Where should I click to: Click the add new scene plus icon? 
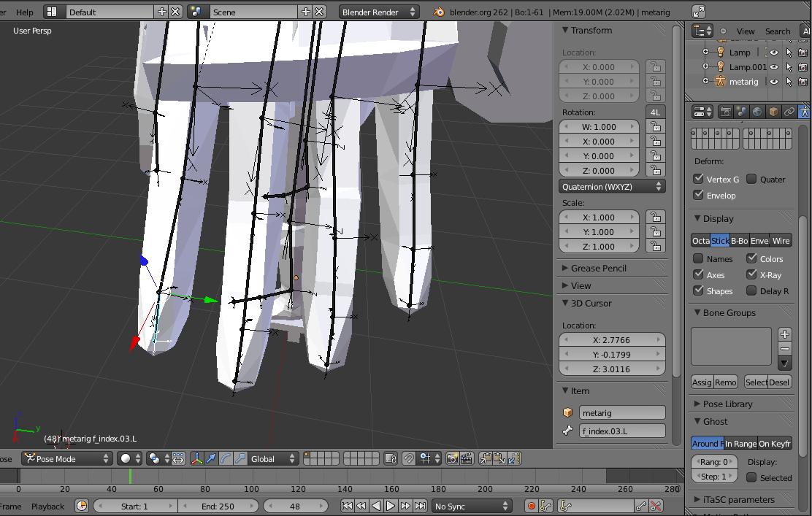click(305, 12)
